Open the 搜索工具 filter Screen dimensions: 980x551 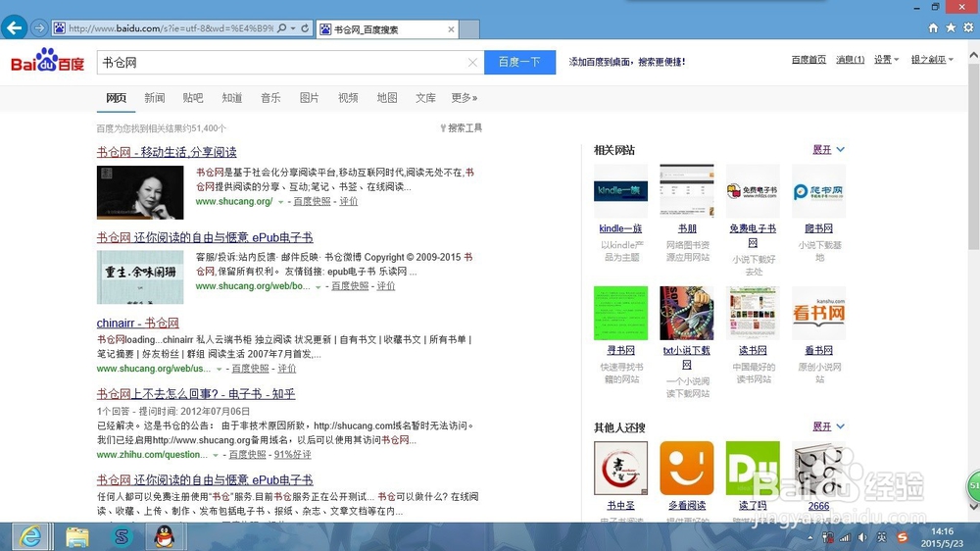pos(462,127)
